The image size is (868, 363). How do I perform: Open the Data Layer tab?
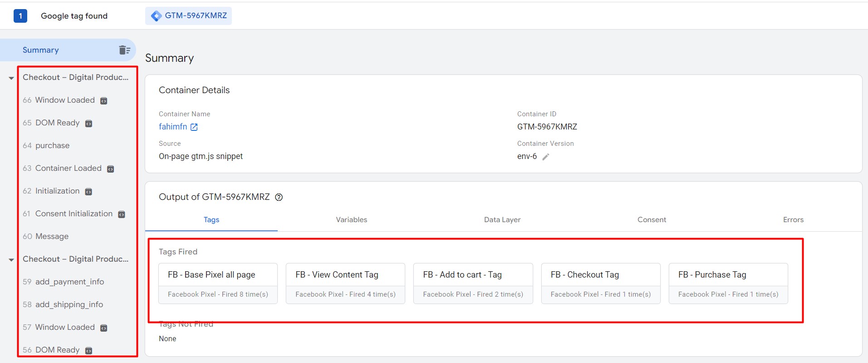pyautogui.click(x=502, y=220)
